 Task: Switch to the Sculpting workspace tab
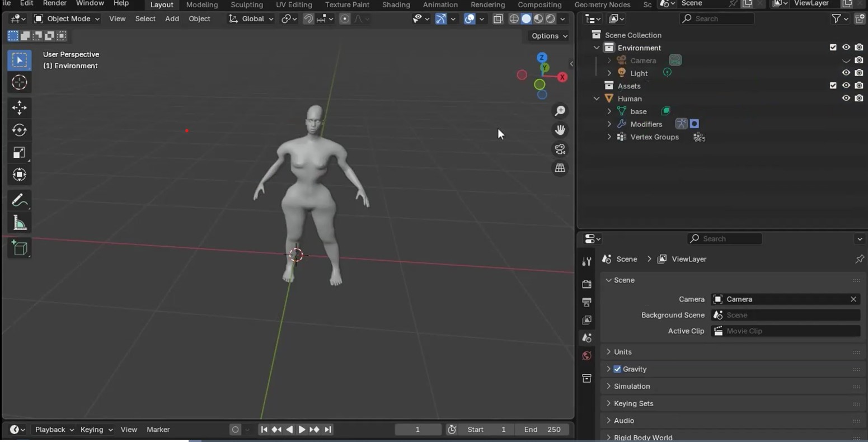tap(247, 4)
